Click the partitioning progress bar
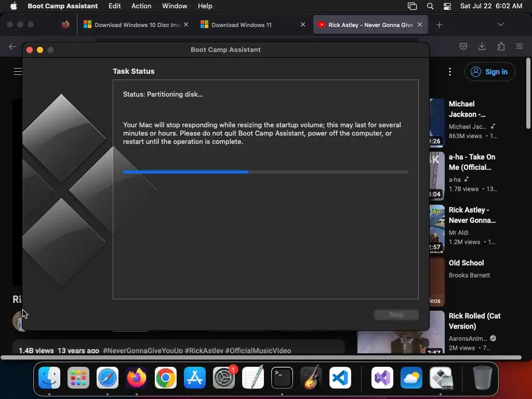Viewport: 532px width, 399px height. (x=265, y=172)
